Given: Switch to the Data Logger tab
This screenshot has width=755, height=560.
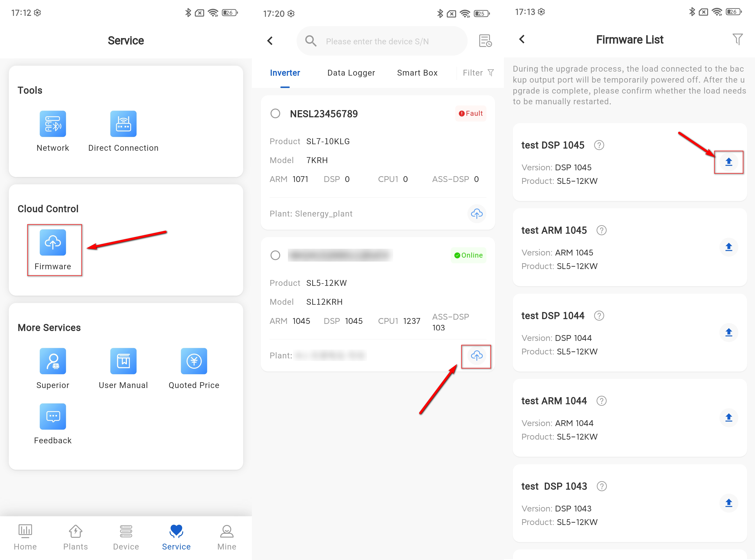Looking at the screenshot, I should tap(351, 73).
